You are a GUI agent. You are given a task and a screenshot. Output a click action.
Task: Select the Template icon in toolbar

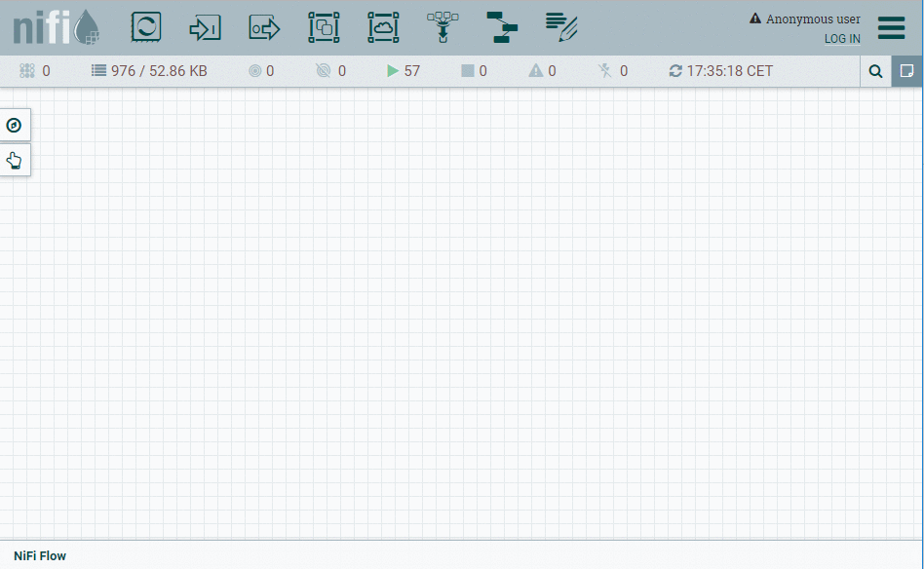coord(502,28)
